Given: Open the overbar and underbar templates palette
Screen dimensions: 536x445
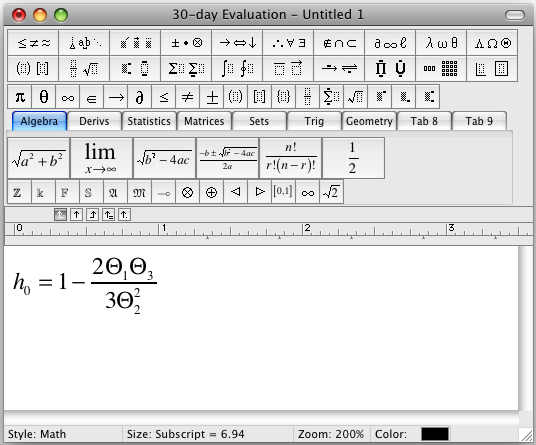Looking at the screenshot, I should point(288,69).
